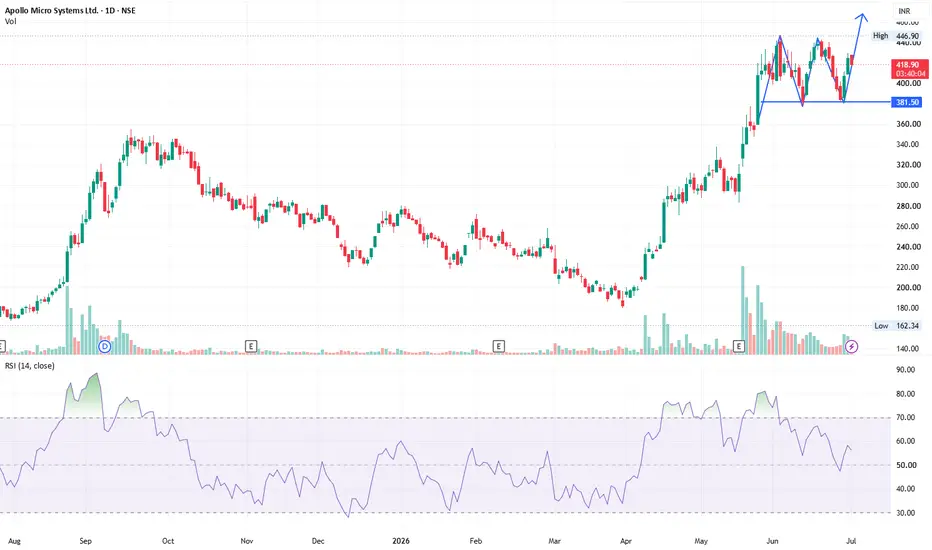Click the RSI 30.00 scale value
The image size is (932, 550).
pyautogui.click(x=905, y=513)
